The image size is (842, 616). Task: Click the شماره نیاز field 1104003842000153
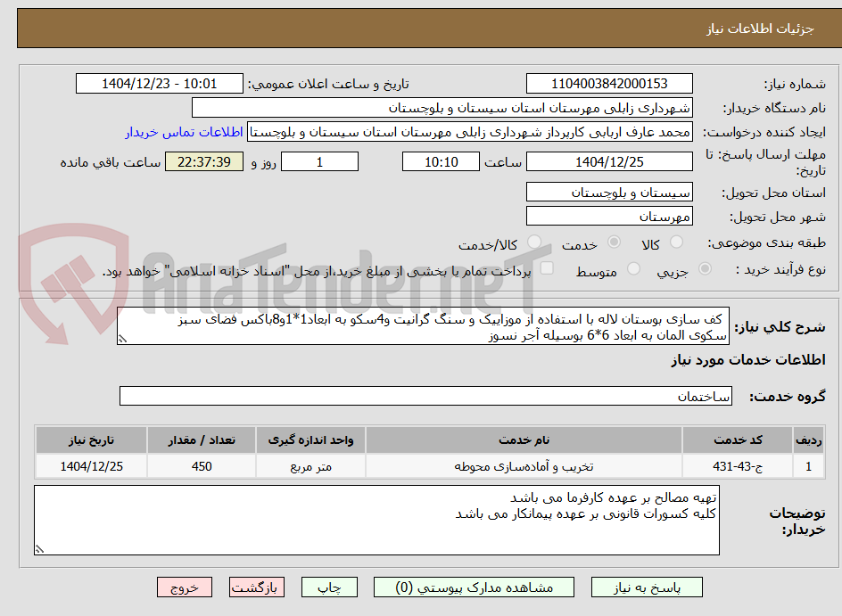[609, 84]
